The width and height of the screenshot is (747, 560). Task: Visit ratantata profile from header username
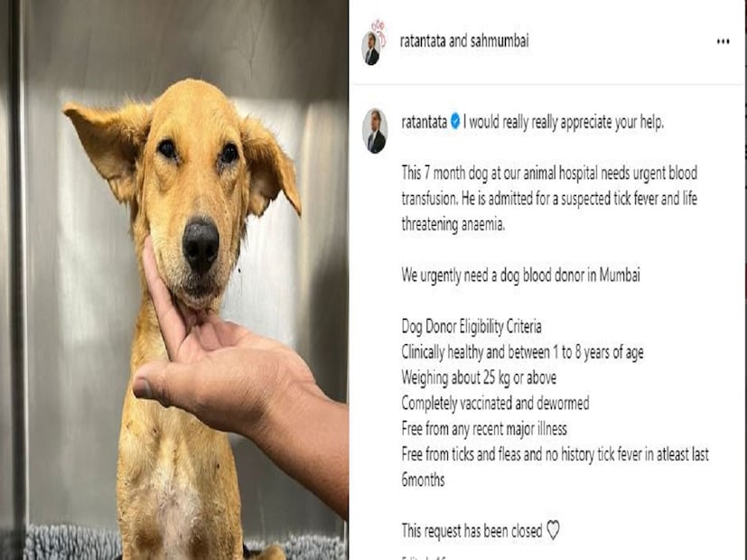tap(423, 41)
